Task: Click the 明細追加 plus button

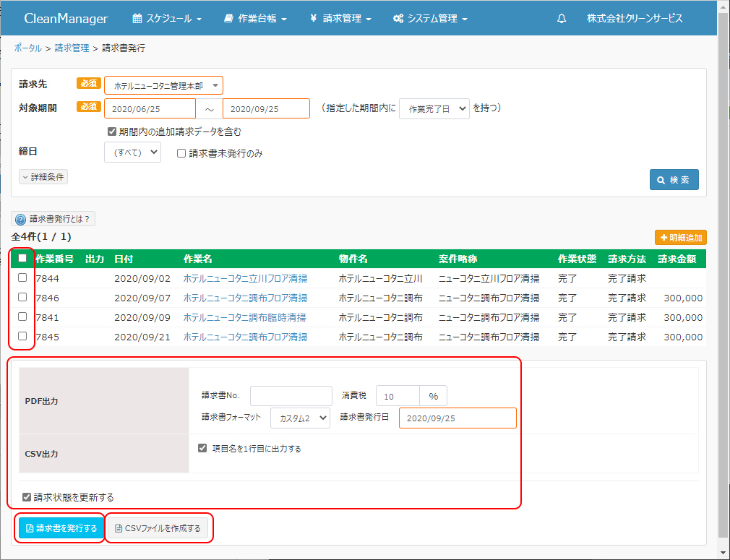Action: (680, 237)
